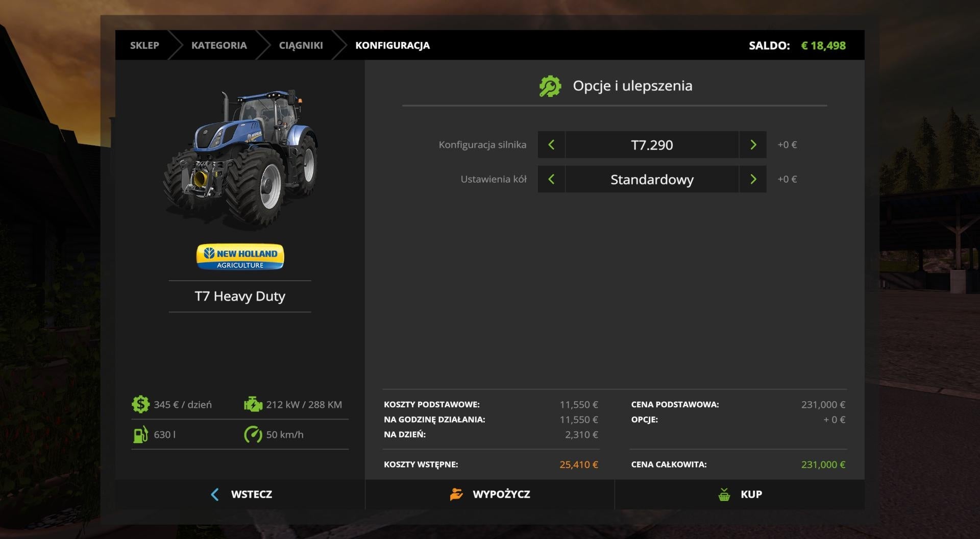This screenshot has height=539, width=980.
Task: Click the 345 € / dzień value
Action: [183, 404]
